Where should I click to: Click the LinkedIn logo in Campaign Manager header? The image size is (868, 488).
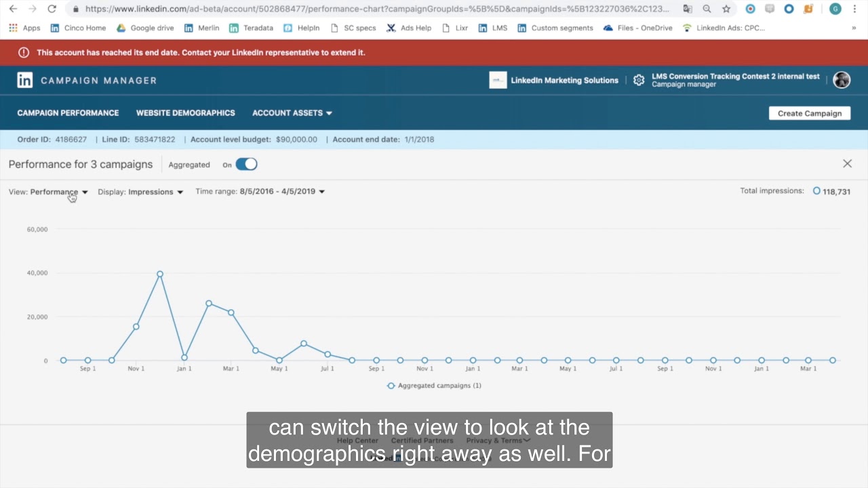click(x=24, y=80)
